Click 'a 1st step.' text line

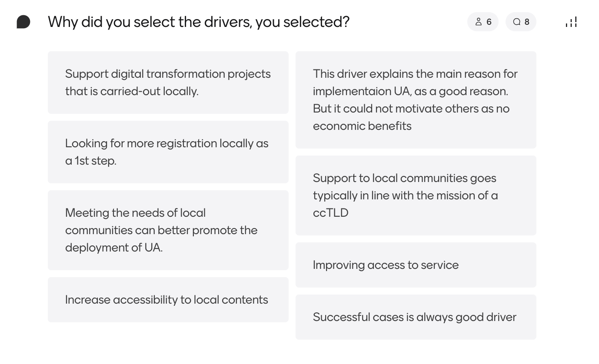tap(91, 161)
